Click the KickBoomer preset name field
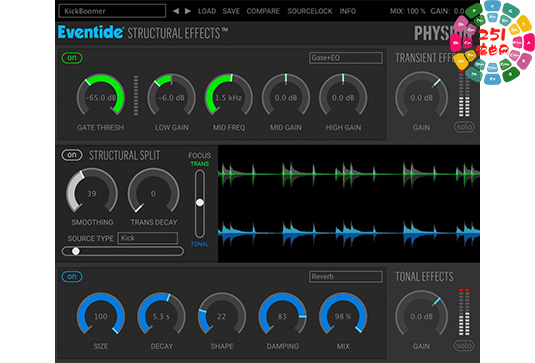Viewport: 535px width, 363px height. point(112,11)
